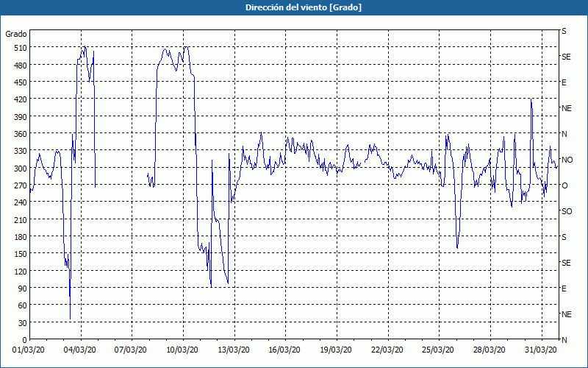Select the 28/03/20 date label
588x368 pixels.
(489, 350)
